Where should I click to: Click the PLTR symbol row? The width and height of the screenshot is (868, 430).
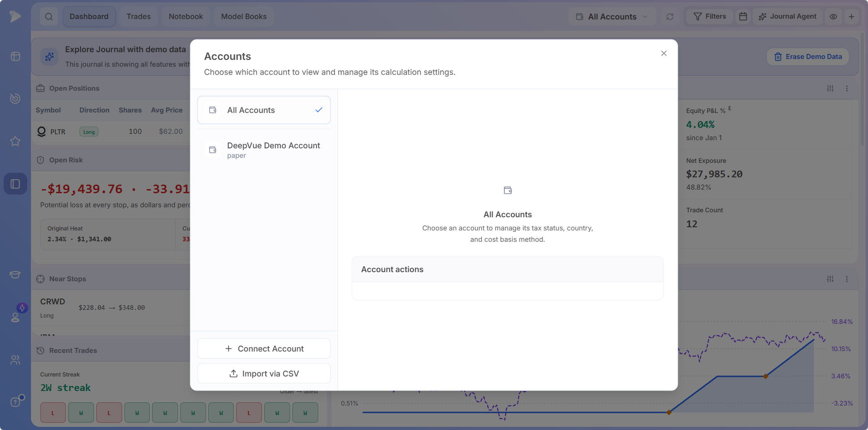coord(111,132)
